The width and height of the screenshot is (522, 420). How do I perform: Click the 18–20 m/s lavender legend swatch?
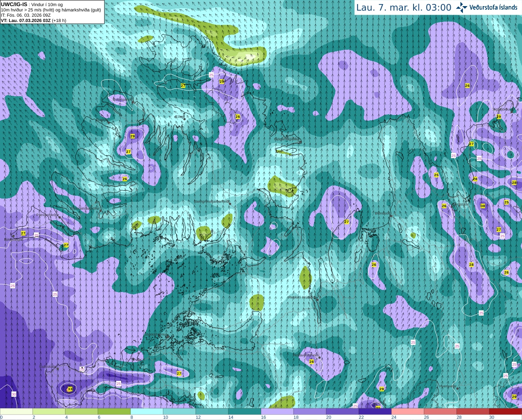[x=310, y=411]
